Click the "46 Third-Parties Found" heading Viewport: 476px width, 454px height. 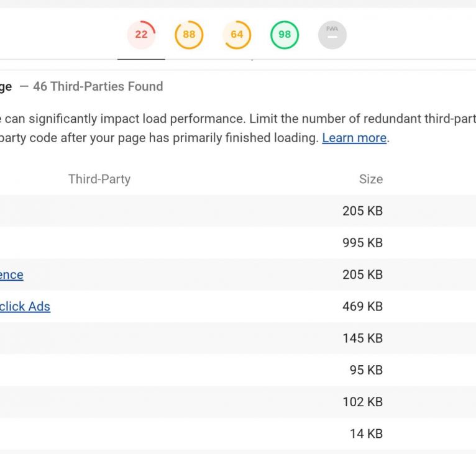98,86
